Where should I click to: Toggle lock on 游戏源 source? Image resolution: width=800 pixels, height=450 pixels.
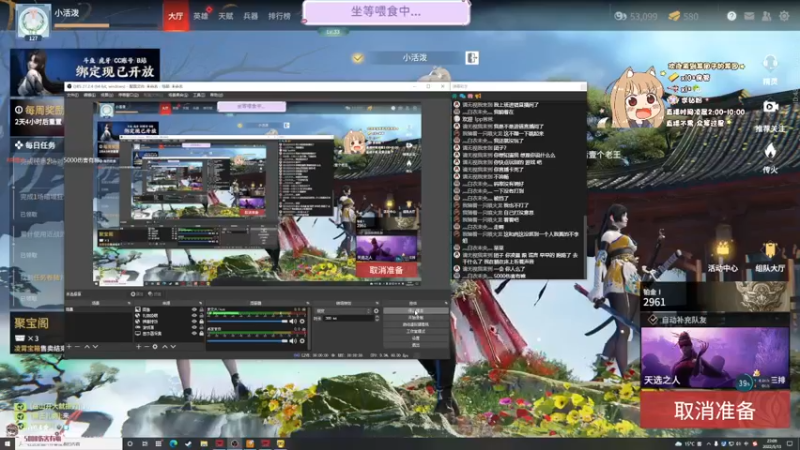tap(202, 327)
